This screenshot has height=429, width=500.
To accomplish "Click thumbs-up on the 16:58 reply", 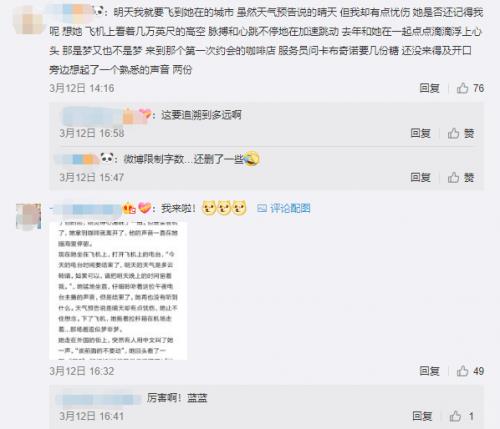I will tap(461, 133).
